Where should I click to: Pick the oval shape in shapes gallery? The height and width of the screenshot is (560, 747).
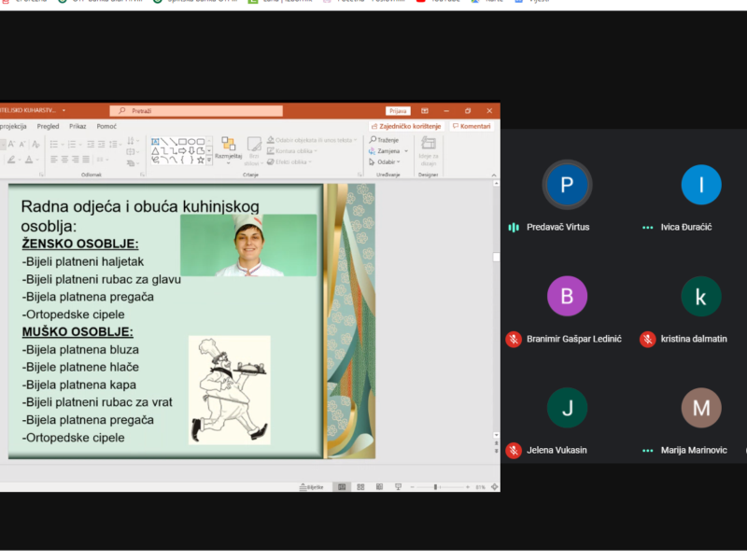coord(191,142)
